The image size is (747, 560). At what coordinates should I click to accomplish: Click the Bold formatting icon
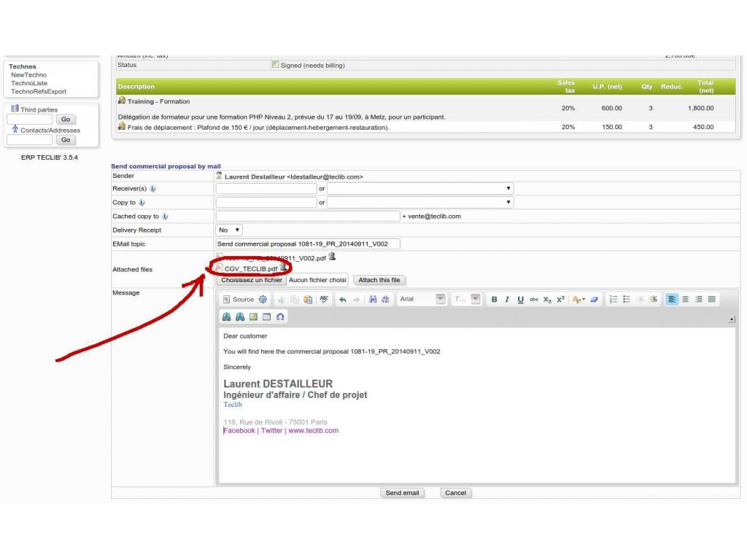click(x=494, y=300)
